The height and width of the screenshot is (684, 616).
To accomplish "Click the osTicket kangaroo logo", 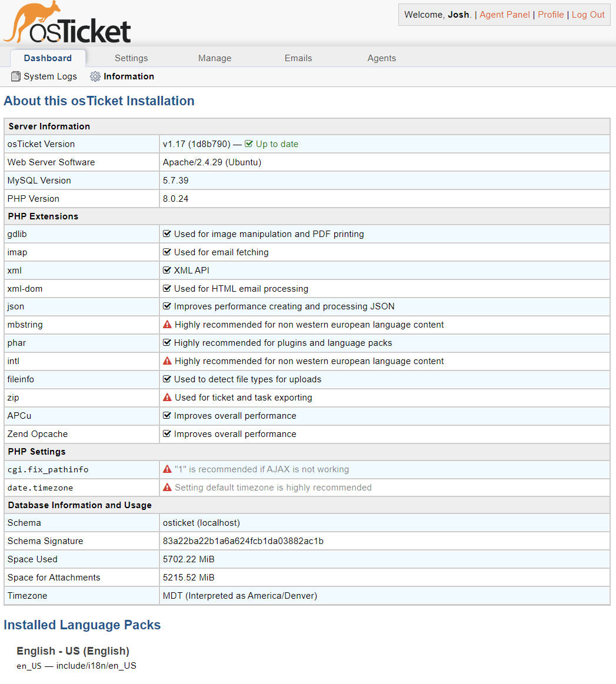I will point(66,23).
